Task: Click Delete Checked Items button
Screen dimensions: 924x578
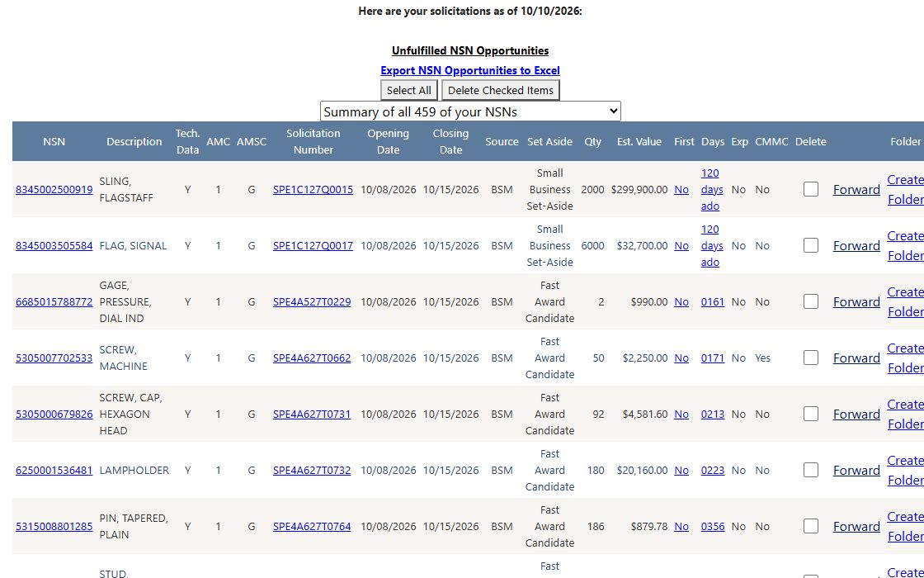Action: click(500, 90)
